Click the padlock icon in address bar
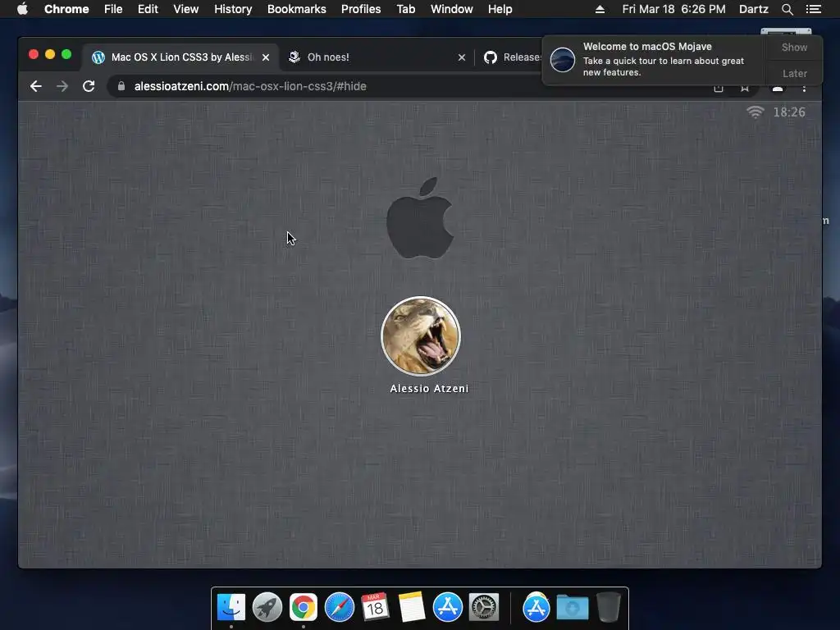The image size is (840, 630). click(121, 86)
